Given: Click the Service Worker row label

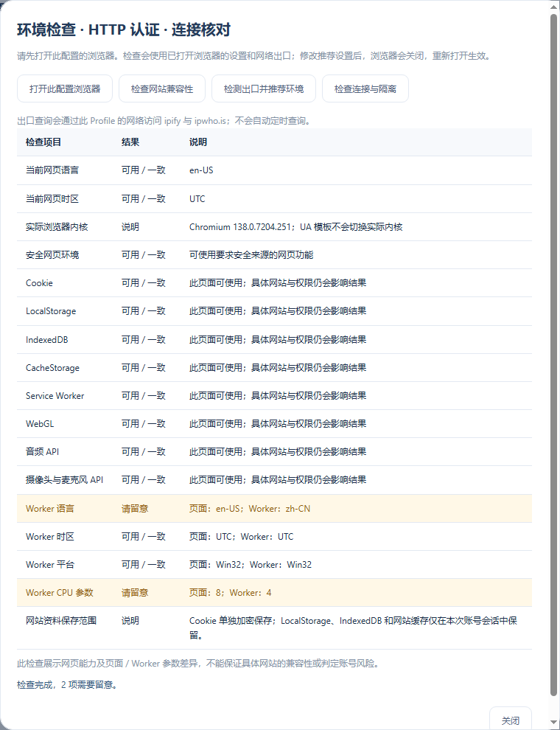Looking at the screenshot, I should coord(55,396).
